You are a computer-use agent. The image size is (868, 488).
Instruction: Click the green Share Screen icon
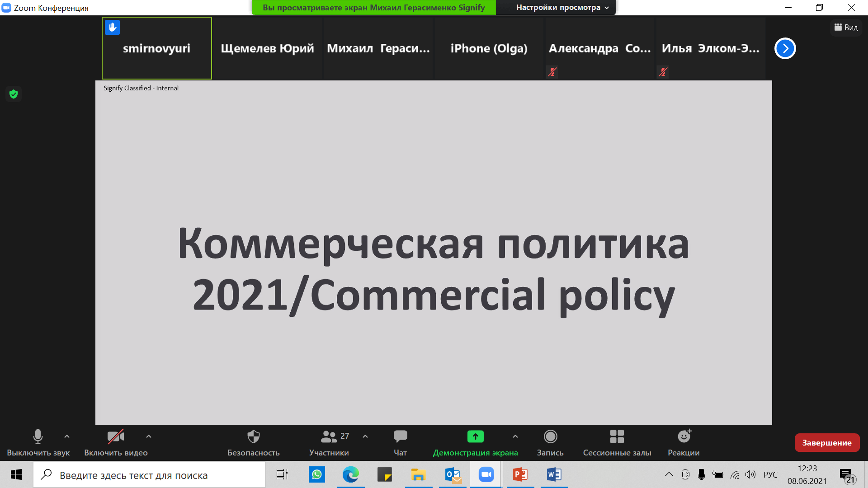point(475,436)
